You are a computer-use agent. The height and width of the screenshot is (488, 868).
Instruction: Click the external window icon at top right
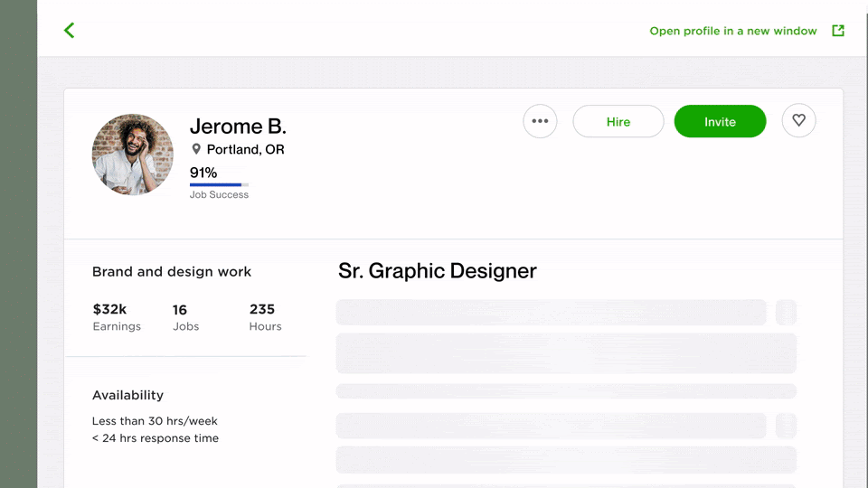(838, 31)
